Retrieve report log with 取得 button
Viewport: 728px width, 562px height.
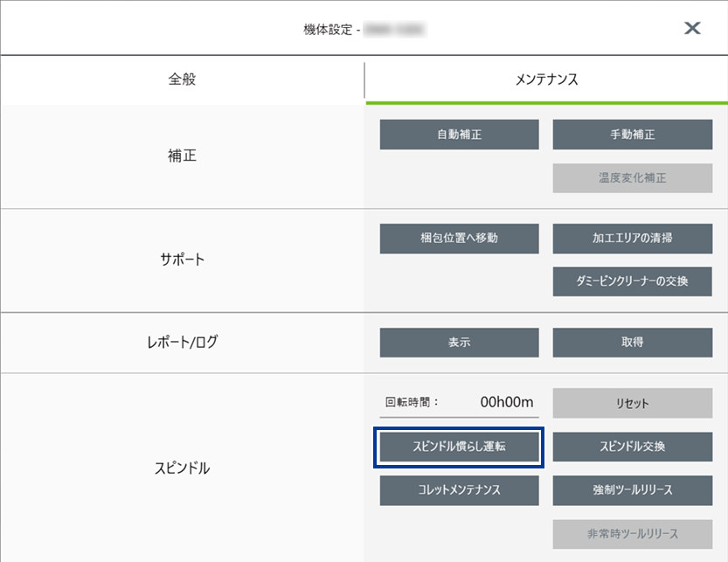tap(633, 343)
